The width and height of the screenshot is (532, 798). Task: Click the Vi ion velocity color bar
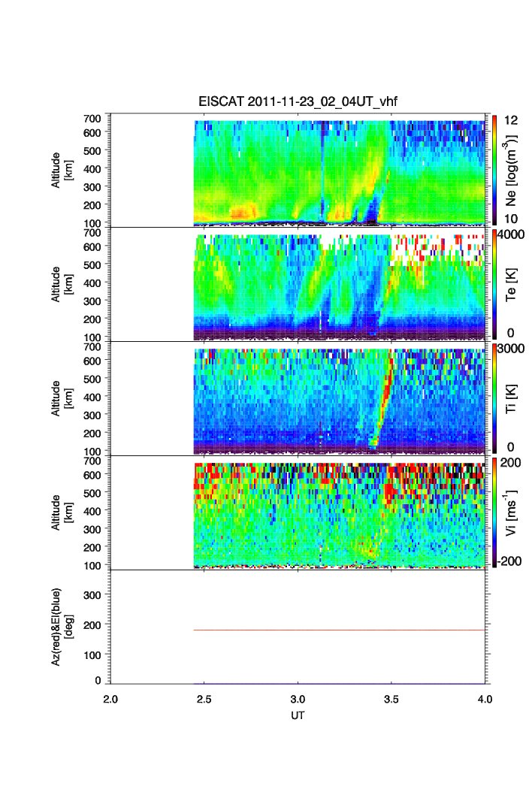[494, 512]
